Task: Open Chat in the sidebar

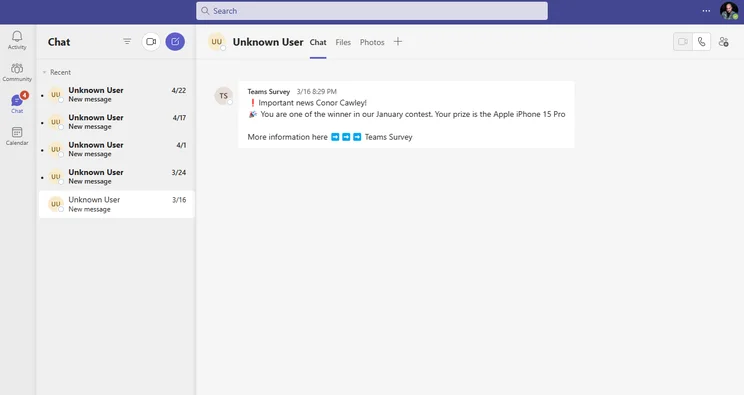Action: tap(17, 103)
